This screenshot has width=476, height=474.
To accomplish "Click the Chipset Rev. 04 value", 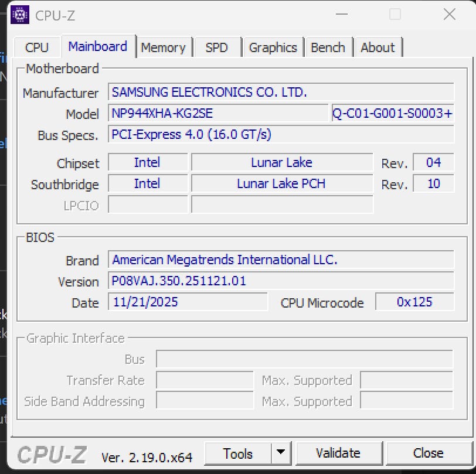I will click(434, 163).
